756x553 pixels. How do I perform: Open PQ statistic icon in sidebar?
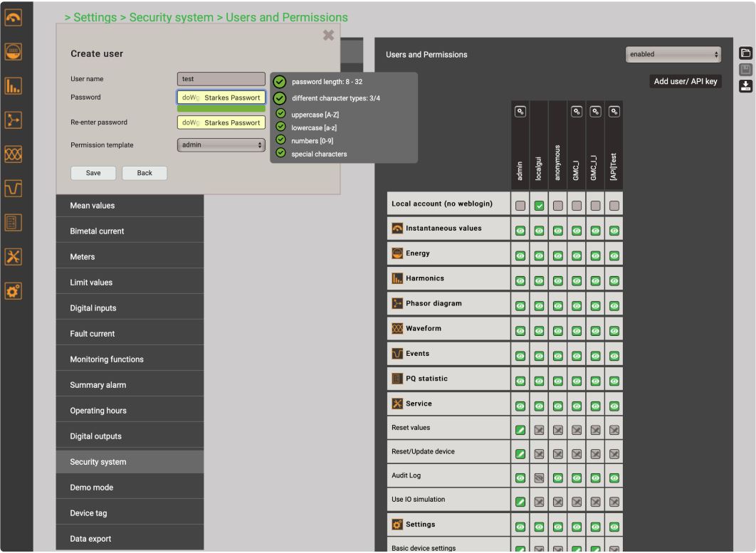(13, 223)
